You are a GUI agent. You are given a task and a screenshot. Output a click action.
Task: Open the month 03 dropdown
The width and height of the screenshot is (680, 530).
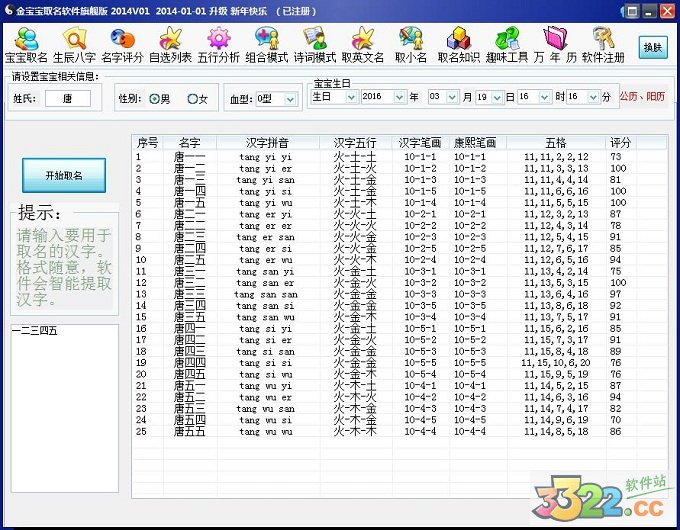pyautogui.click(x=443, y=97)
